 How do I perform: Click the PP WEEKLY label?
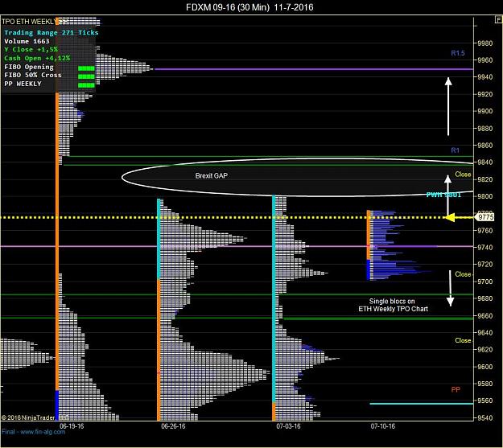[23, 84]
